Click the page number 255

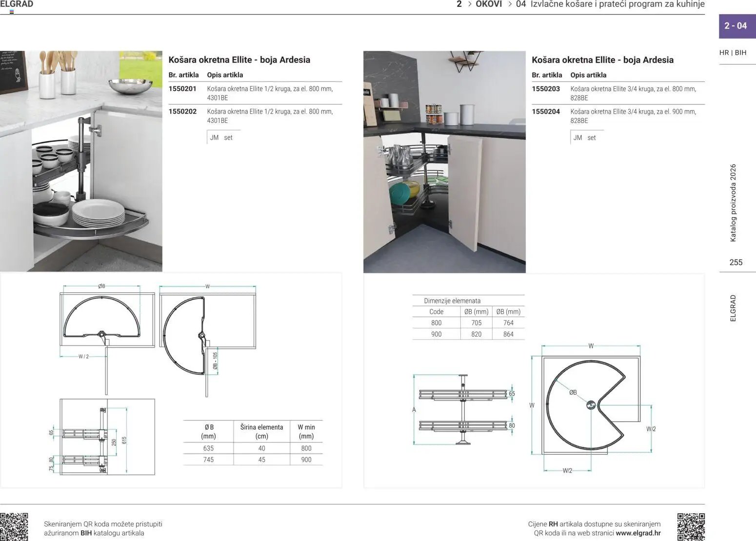[x=736, y=262]
